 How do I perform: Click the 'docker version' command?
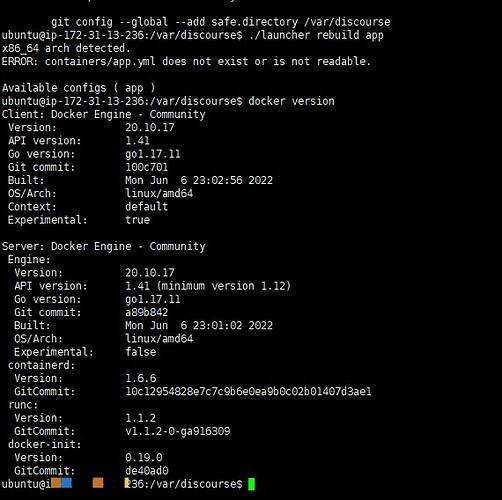[291, 101]
